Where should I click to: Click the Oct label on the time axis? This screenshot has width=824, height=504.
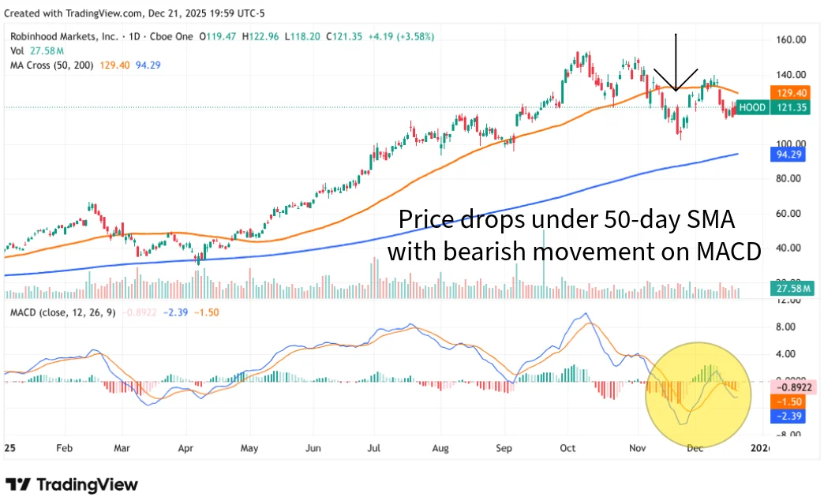(568, 447)
